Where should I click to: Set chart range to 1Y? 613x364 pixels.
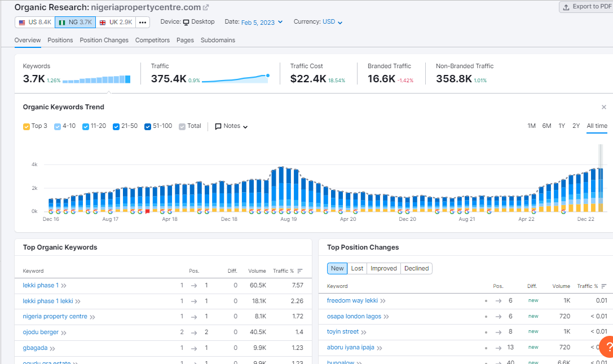(562, 126)
